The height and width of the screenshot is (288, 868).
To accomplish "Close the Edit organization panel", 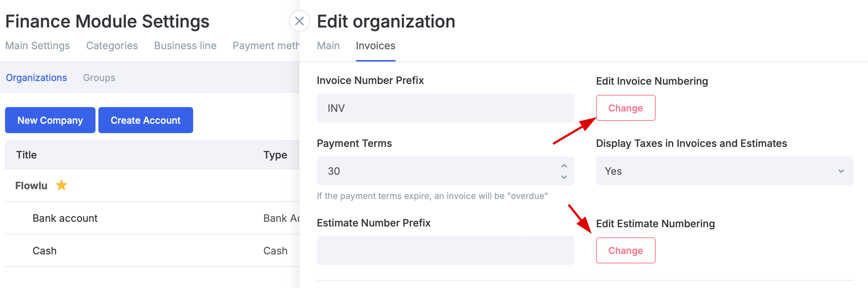I will click(299, 21).
